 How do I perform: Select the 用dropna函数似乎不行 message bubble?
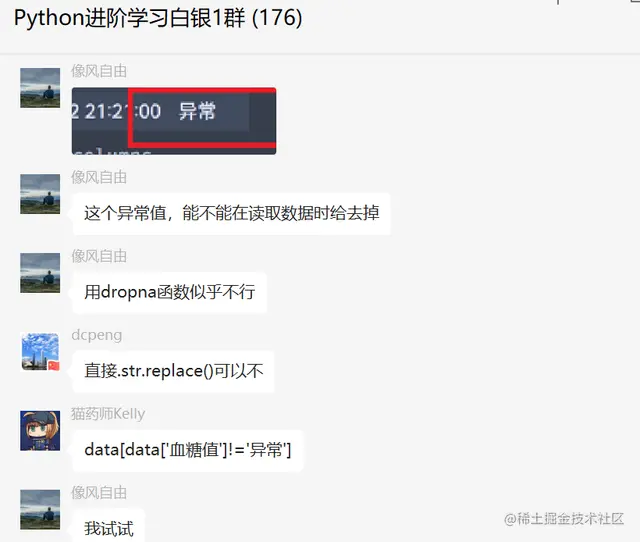169,292
